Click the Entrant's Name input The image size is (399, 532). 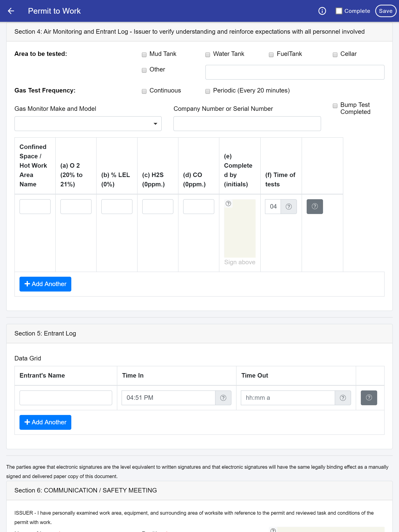click(66, 398)
